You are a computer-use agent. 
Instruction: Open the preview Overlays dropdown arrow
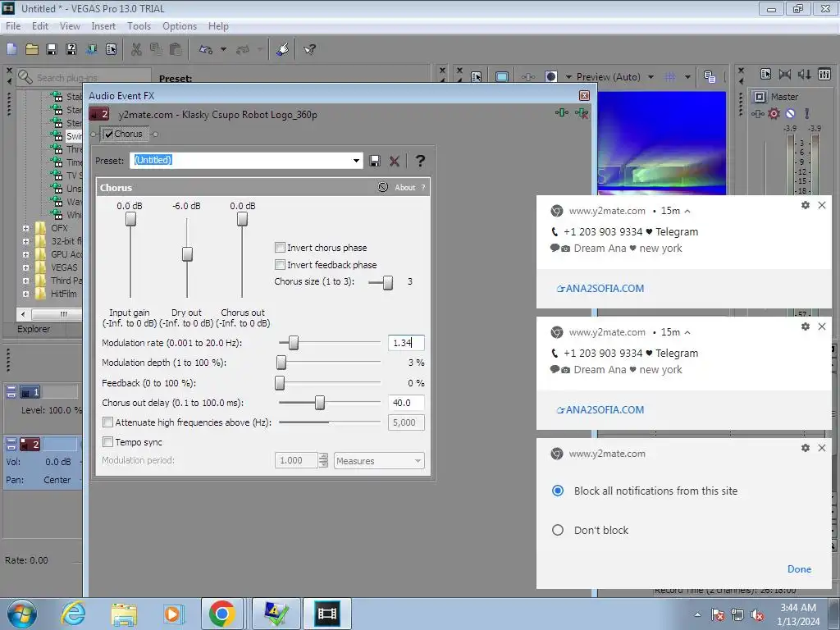point(687,76)
